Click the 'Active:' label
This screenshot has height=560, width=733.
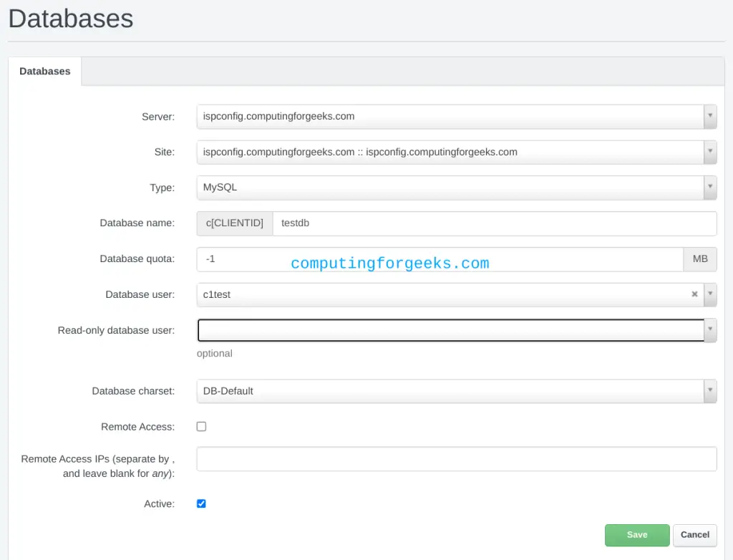pyautogui.click(x=160, y=504)
